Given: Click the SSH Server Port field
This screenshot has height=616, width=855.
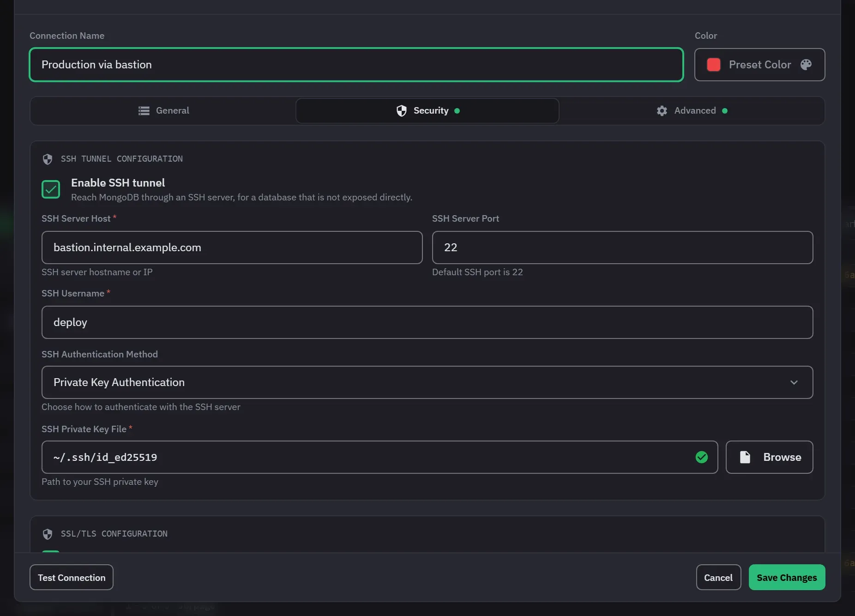Looking at the screenshot, I should [x=622, y=248].
